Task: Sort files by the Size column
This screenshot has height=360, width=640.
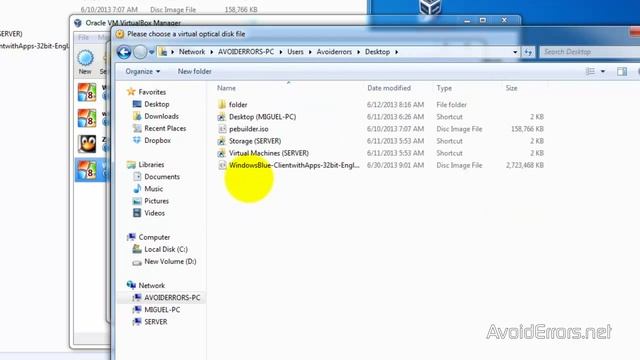Action: 511,88
